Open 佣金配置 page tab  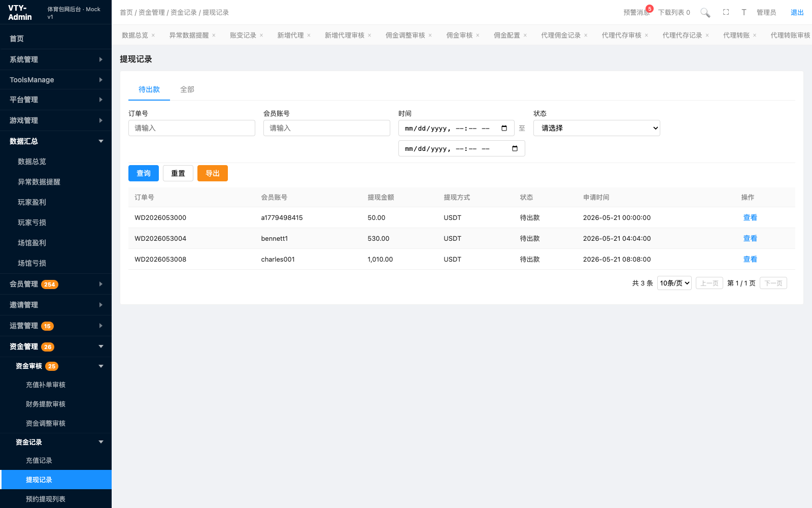[507, 35]
